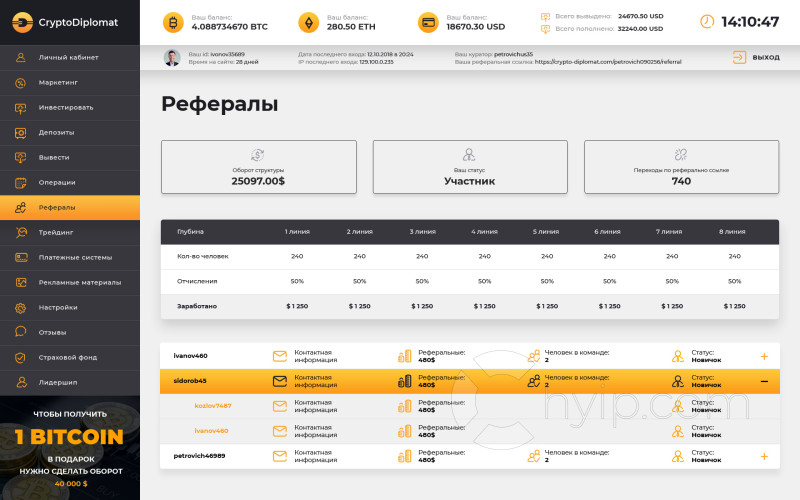
Task: Click the Вывести sidebar icon
Action: 20,158
